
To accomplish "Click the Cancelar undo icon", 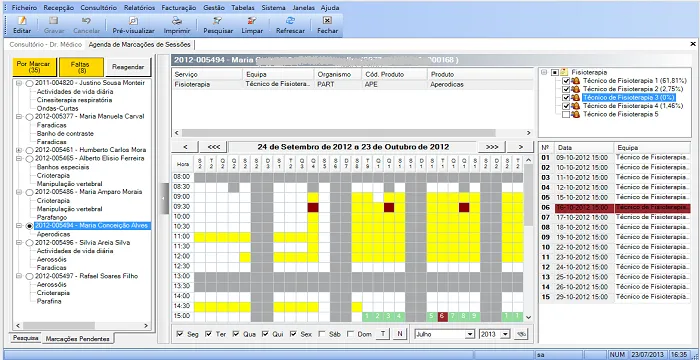I will (86, 21).
